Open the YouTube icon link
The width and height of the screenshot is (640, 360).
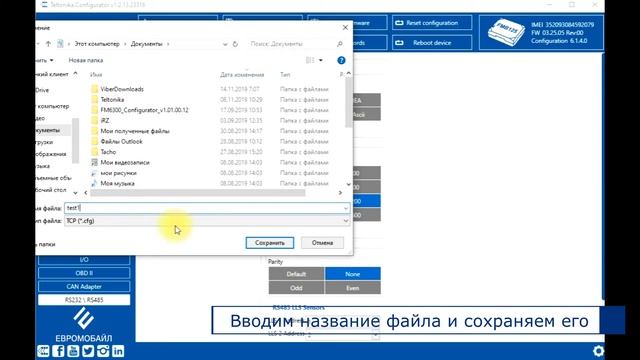pyautogui.click(x=73, y=351)
